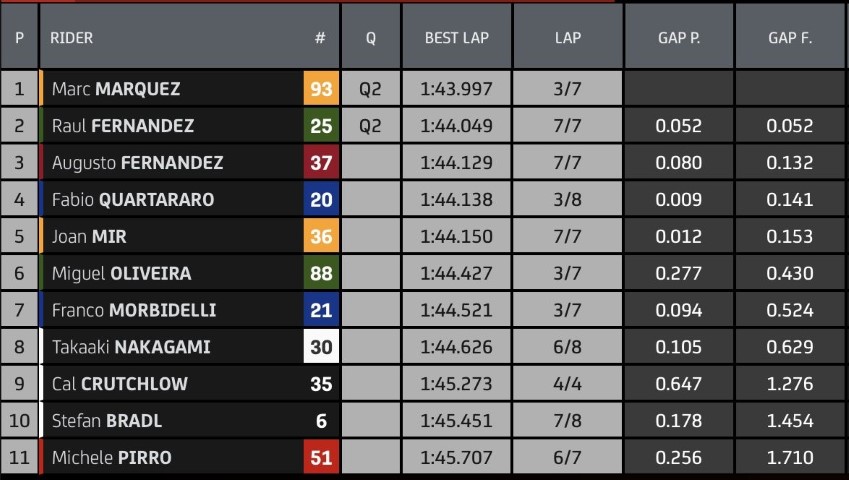This screenshot has width=849, height=480.
Task: Click the Q2 label in Raul Fernandez's row
Action: click(370, 126)
